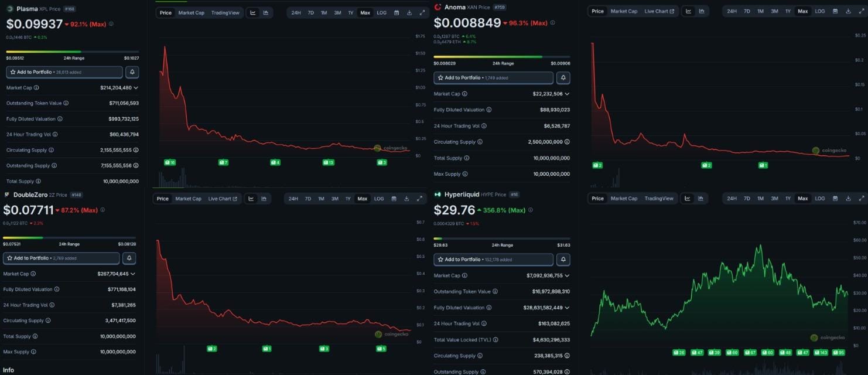Image resolution: width=868 pixels, height=375 pixels.
Task: Open calendar date picker on Anoma chart
Action: [x=835, y=11]
